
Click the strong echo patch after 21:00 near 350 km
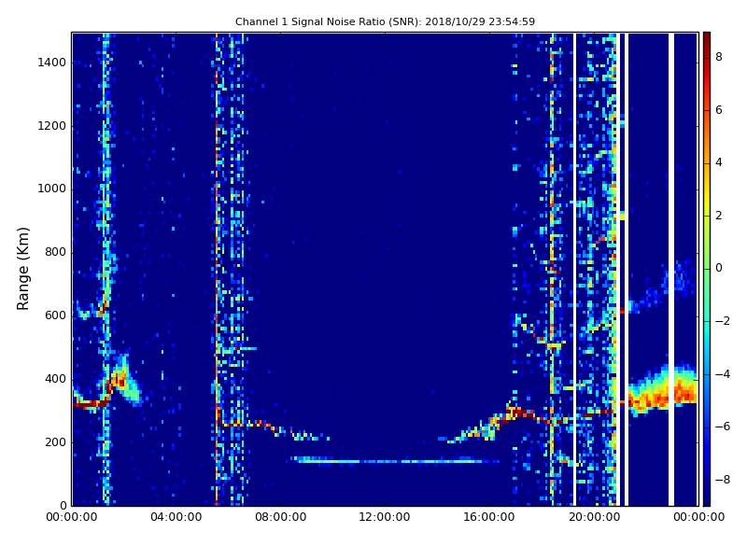(x=662, y=389)
